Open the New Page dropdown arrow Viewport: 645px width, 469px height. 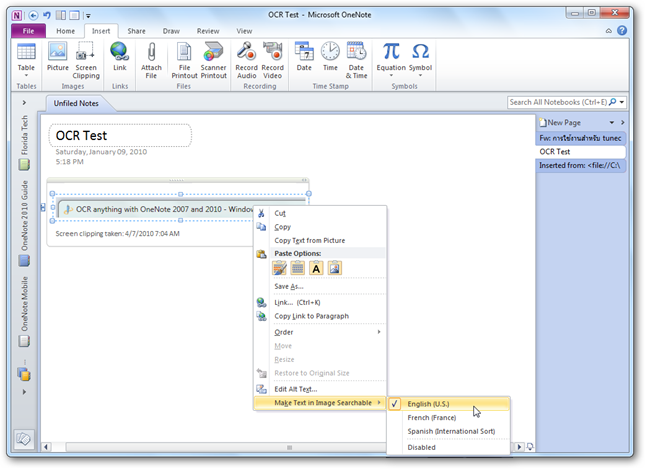612,123
